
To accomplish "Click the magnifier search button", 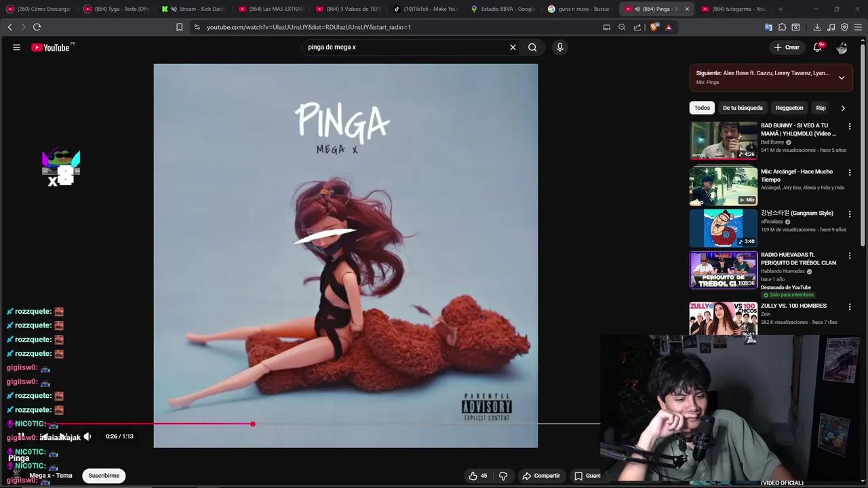I will tap(532, 47).
